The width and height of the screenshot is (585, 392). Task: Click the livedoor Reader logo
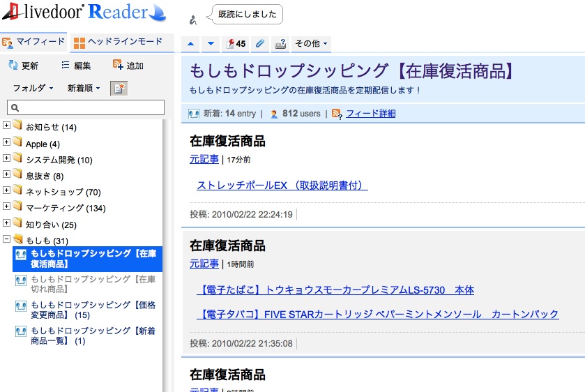pyautogui.click(x=84, y=13)
